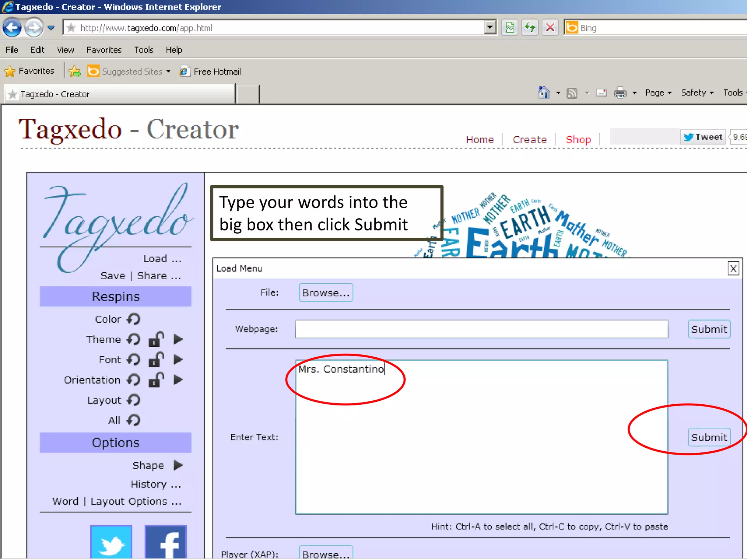The width and height of the screenshot is (747, 560).
Task: Open the Favorites menu
Action: [104, 50]
